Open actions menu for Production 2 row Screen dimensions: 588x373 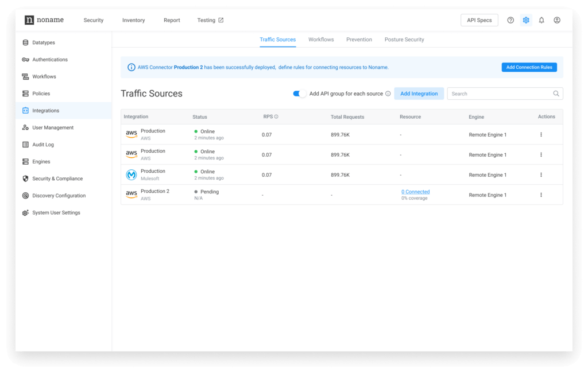pos(541,195)
